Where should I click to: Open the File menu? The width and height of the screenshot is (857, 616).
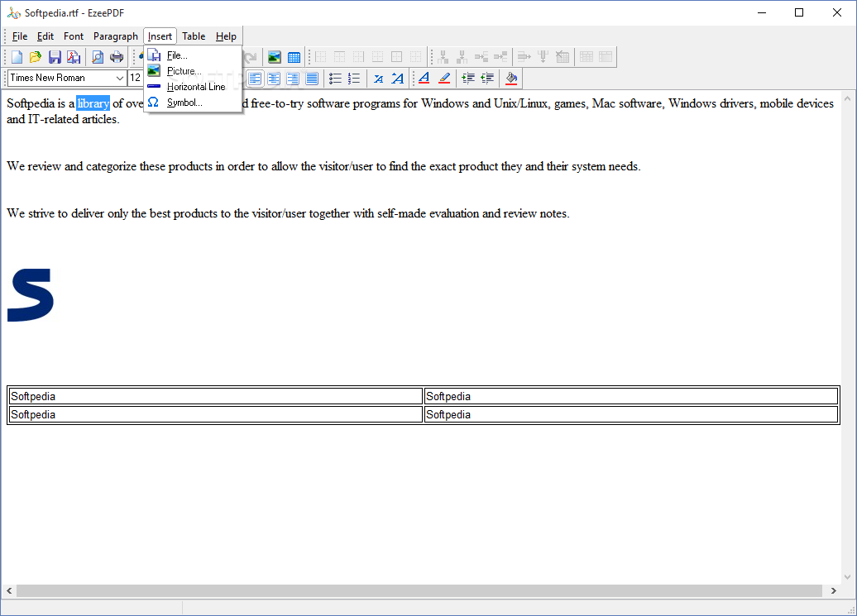20,36
